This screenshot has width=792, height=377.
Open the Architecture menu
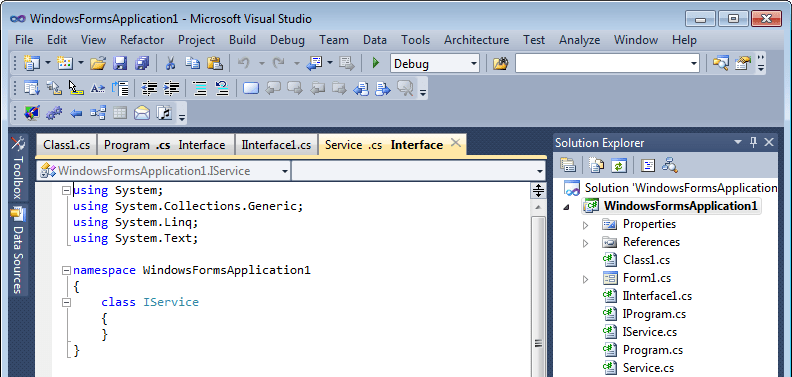point(476,40)
